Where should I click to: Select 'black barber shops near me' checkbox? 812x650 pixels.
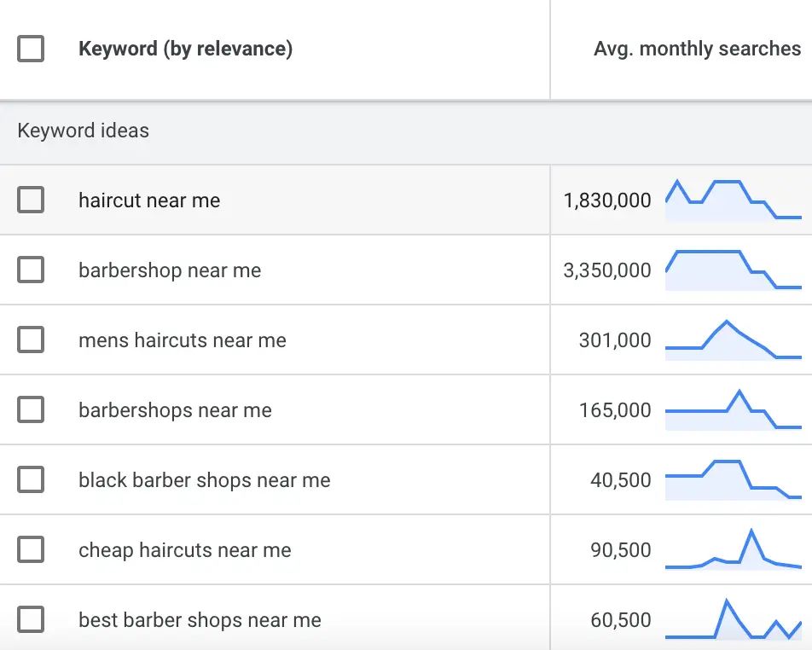coord(31,479)
